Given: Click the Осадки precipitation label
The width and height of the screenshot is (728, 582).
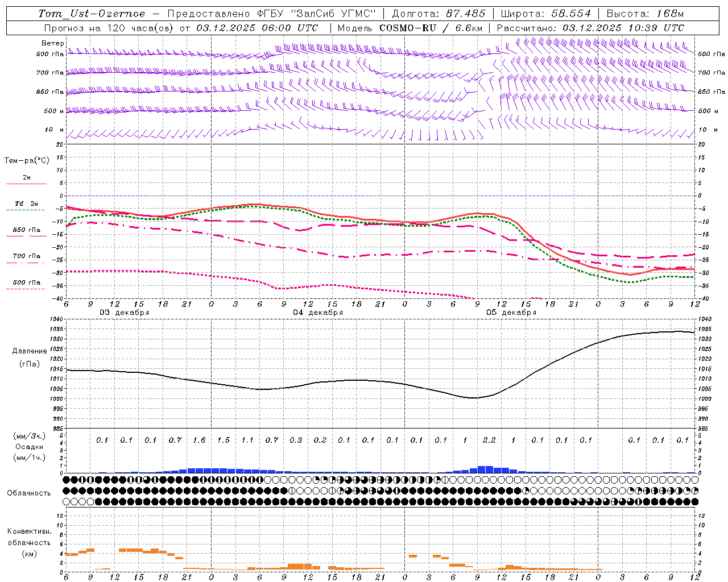Looking at the screenshot, I should (x=28, y=447).
